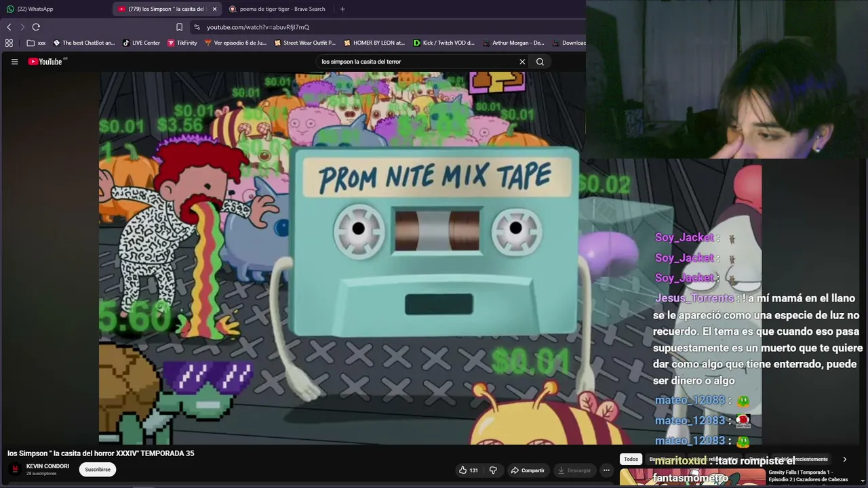Open the Street Wear Outfit bookmark
The width and height of the screenshot is (868, 488).
[x=304, y=43]
